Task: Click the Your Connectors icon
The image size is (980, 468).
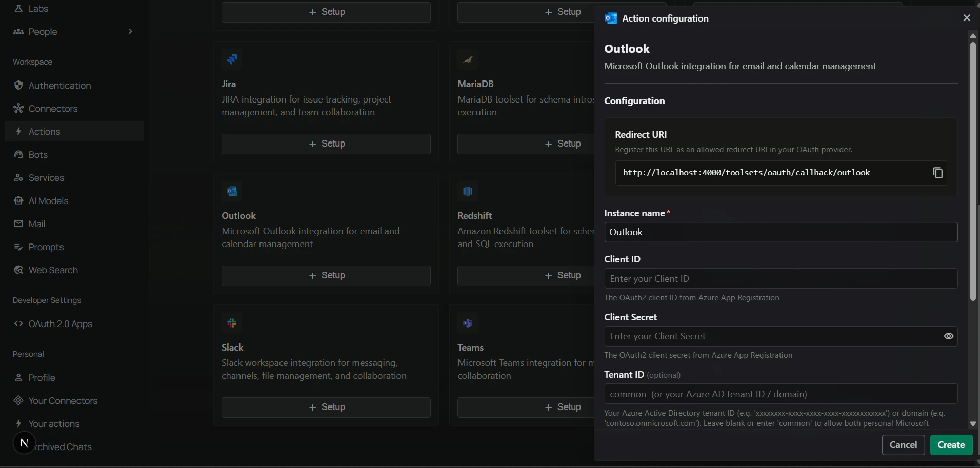Action: 18,400
